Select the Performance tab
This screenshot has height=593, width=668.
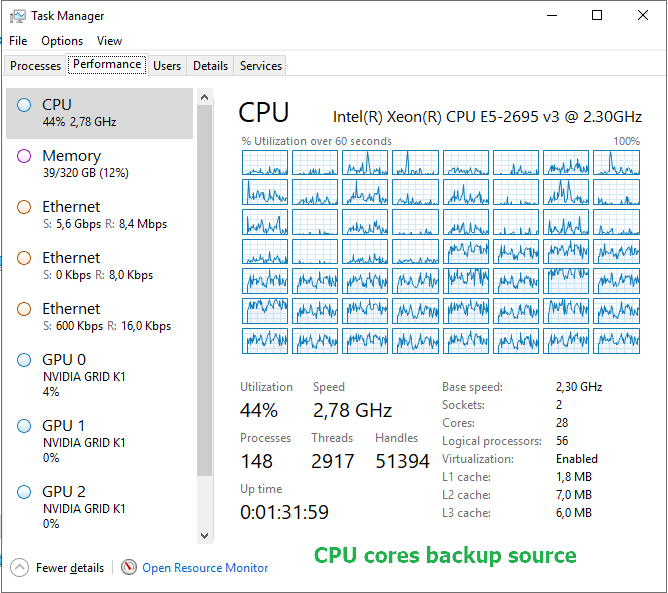[x=107, y=64]
